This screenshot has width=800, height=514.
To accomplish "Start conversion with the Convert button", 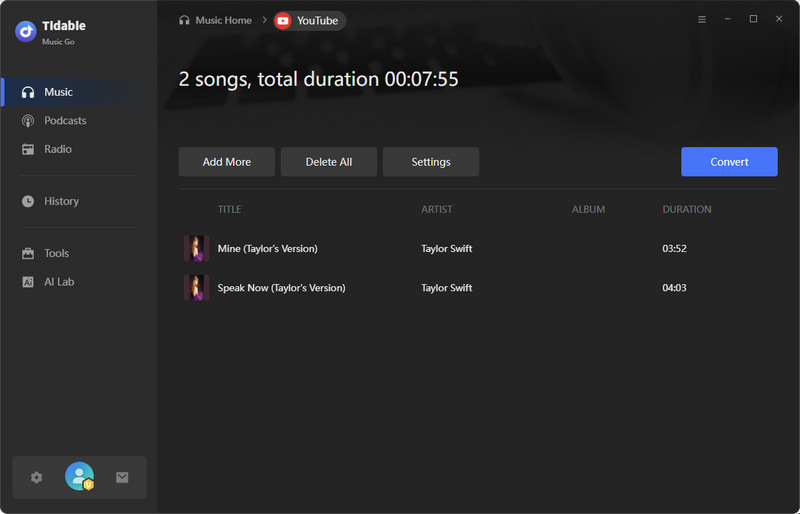I will pos(729,162).
